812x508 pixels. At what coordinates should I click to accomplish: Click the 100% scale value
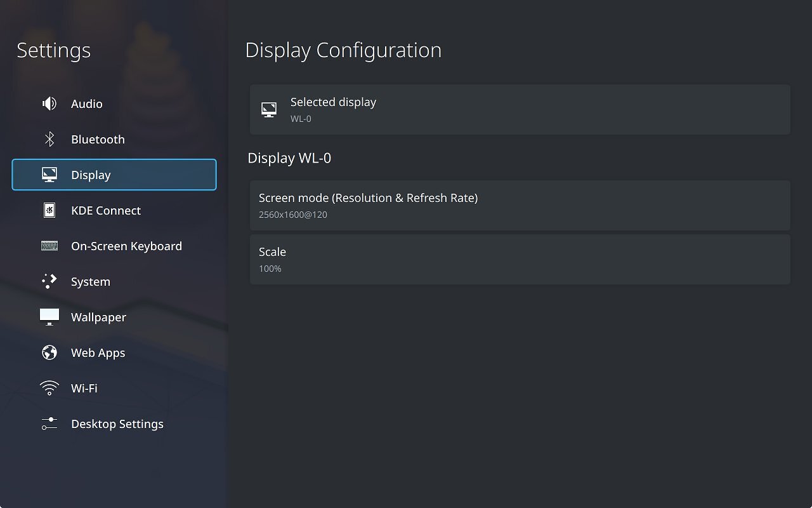pos(270,269)
